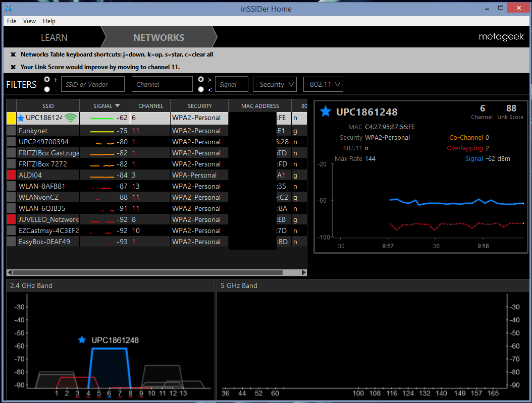The height and width of the screenshot is (403, 532).
Task: Click the JUVELEO_Netzwerk SSID text
Action: point(48,219)
